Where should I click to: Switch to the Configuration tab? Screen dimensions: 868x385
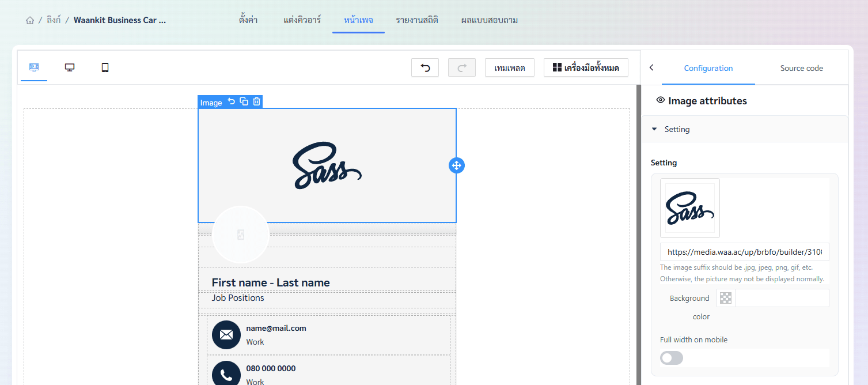coord(708,68)
